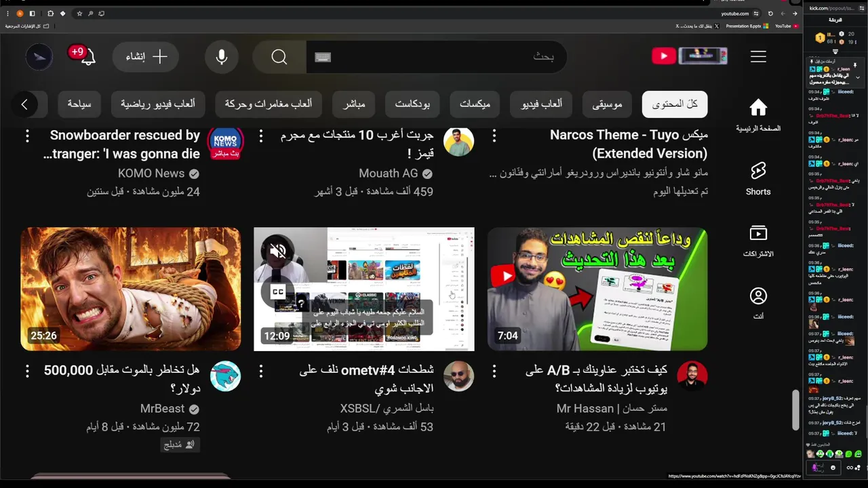This screenshot has width=868, height=488.
Task: Click the مُدبلج dubbed badge
Action: 180,445
